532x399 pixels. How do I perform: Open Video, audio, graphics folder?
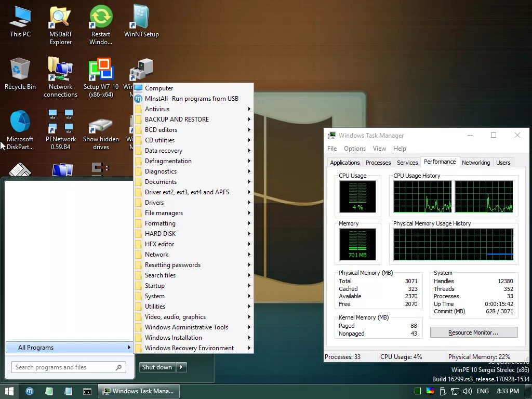(x=193, y=317)
